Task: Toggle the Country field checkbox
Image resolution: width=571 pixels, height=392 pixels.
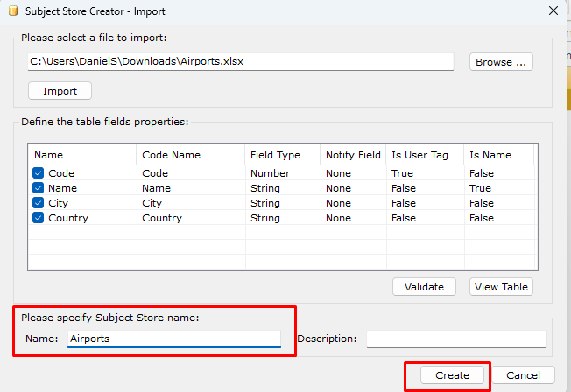Action: click(38, 218)
